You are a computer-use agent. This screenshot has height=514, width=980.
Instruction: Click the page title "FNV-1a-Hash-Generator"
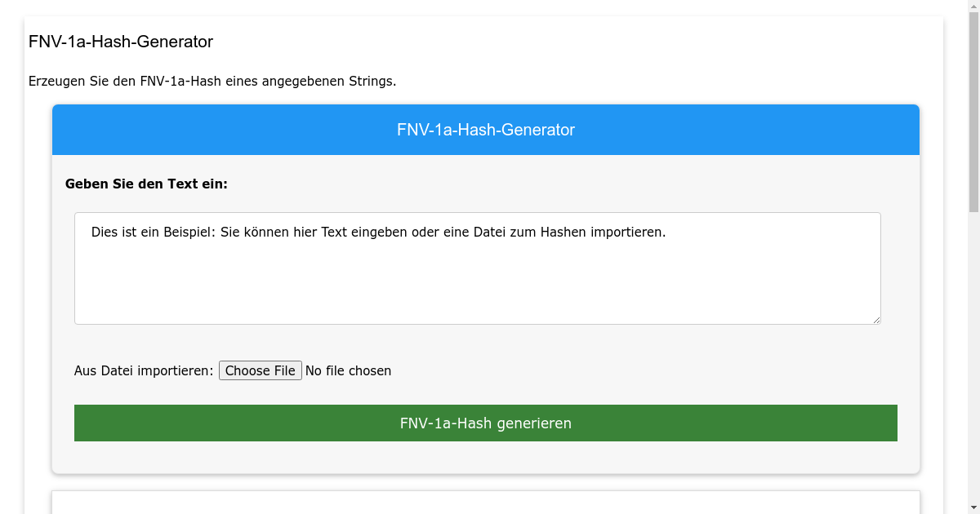[x=121, y=42]
